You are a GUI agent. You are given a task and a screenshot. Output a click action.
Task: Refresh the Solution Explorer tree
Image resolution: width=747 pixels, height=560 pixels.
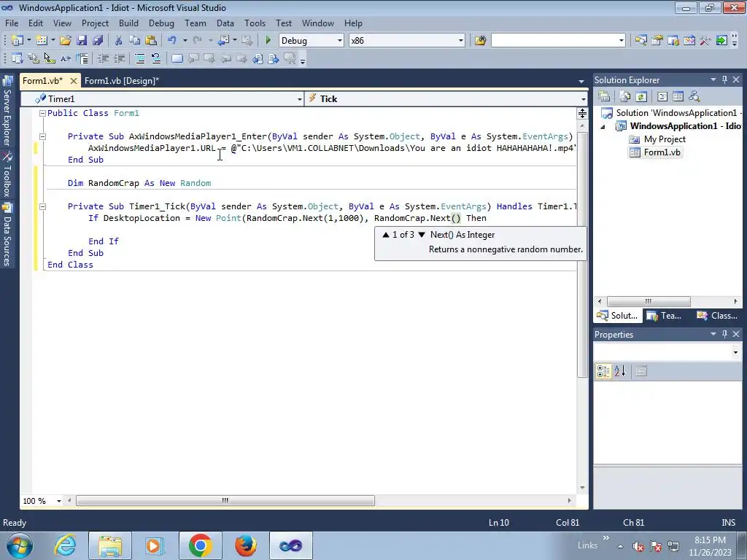pyautogui.click(x=641, y=97)
